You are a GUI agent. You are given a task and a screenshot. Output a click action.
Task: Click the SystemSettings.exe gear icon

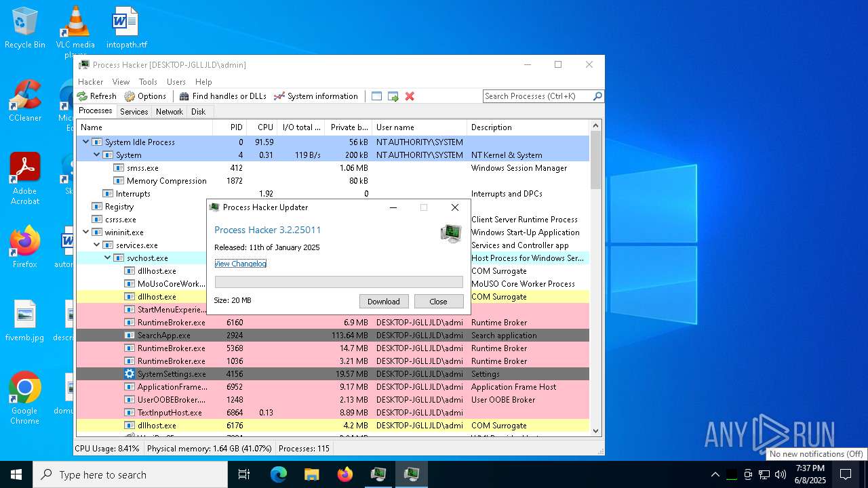(130, 374)
